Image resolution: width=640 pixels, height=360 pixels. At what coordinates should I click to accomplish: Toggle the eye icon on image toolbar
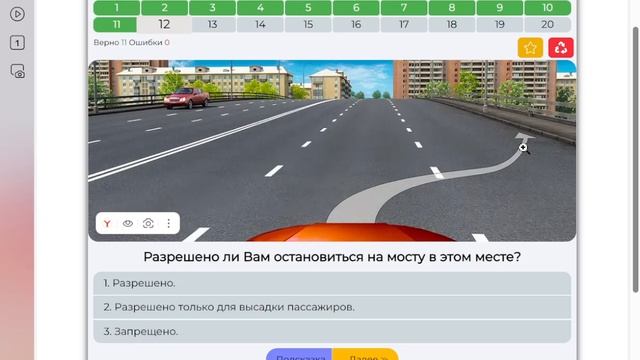[128, 223]
